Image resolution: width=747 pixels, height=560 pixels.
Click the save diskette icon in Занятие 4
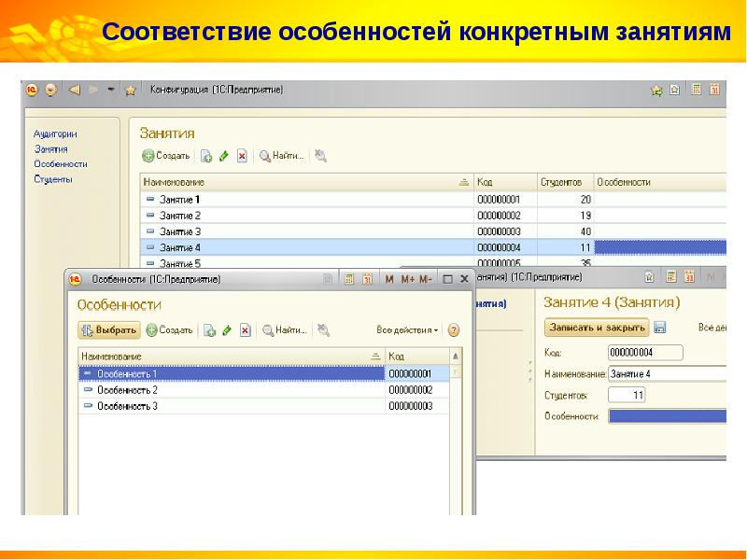(x=660, y=328)
